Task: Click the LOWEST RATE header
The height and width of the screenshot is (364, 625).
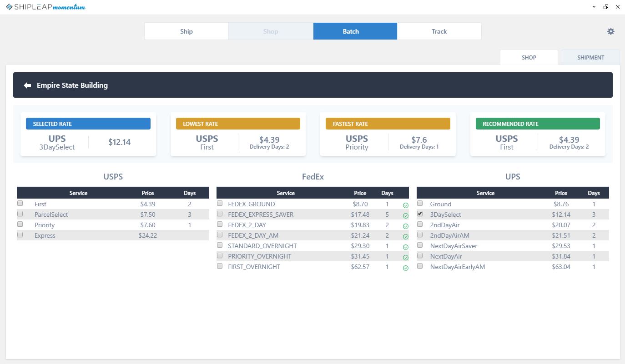Action: click(238, 124)
